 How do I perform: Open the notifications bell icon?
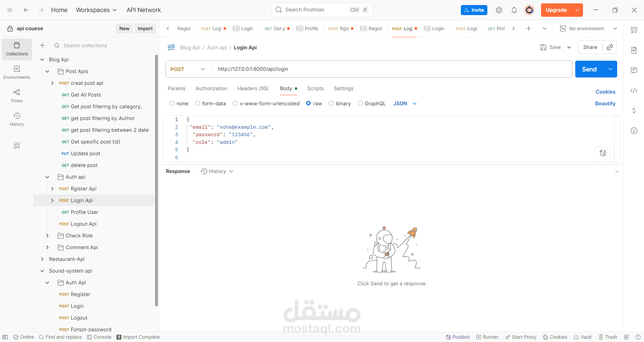(x=514, y=10)
